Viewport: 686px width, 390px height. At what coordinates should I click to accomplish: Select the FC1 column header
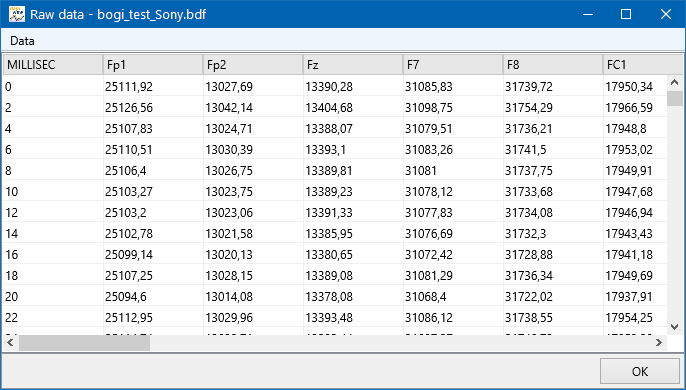[x=643, y=65]
